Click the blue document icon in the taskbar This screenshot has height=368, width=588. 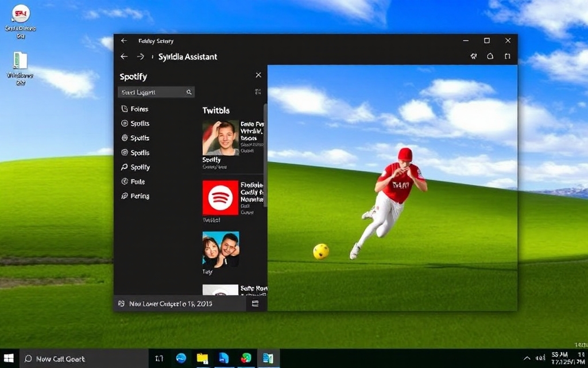[x=224, y=359]
